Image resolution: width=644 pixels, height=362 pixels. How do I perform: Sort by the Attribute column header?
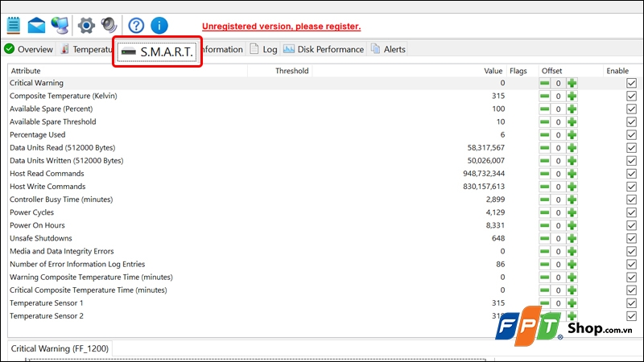(128, 71)
